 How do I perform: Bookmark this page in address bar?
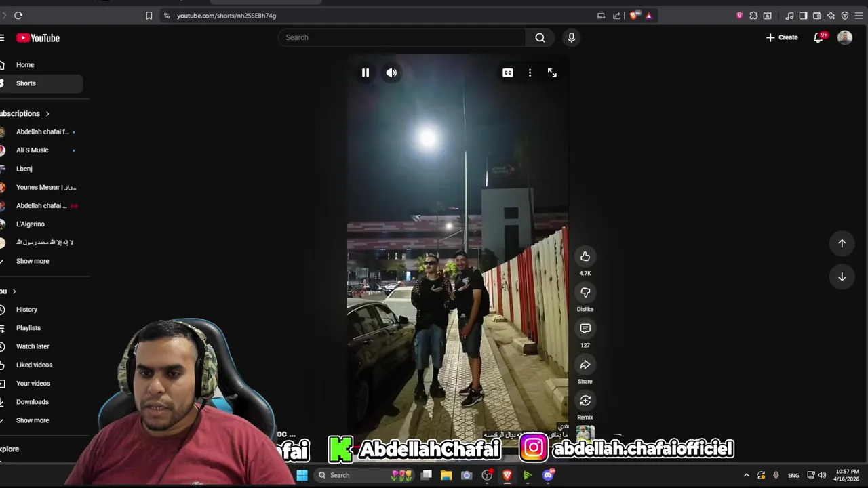coord(149,16)
